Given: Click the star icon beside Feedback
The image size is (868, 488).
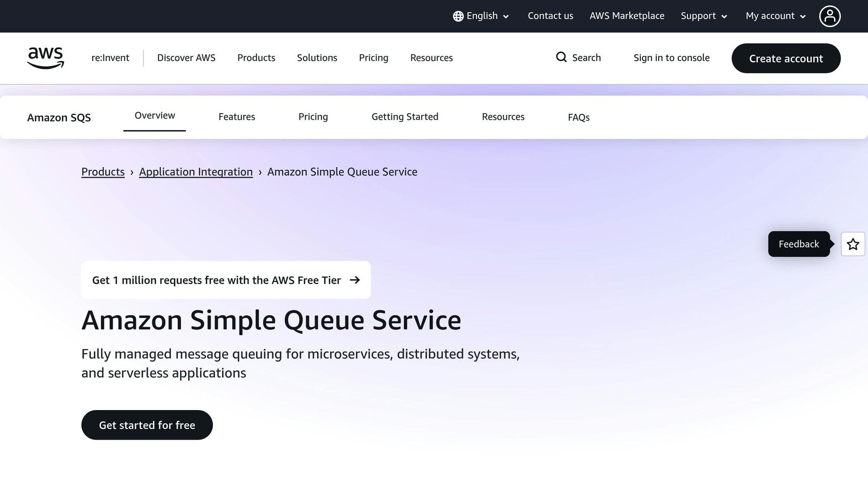Looking at the screenshot, I should point(853,244).
